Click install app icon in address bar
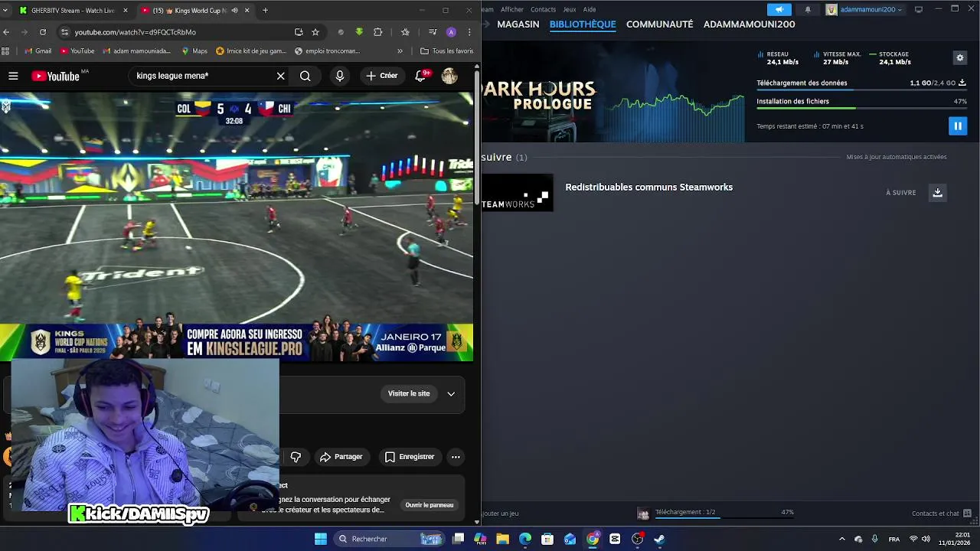This screenshot has height=551, width=980. [x=299, y=32]
